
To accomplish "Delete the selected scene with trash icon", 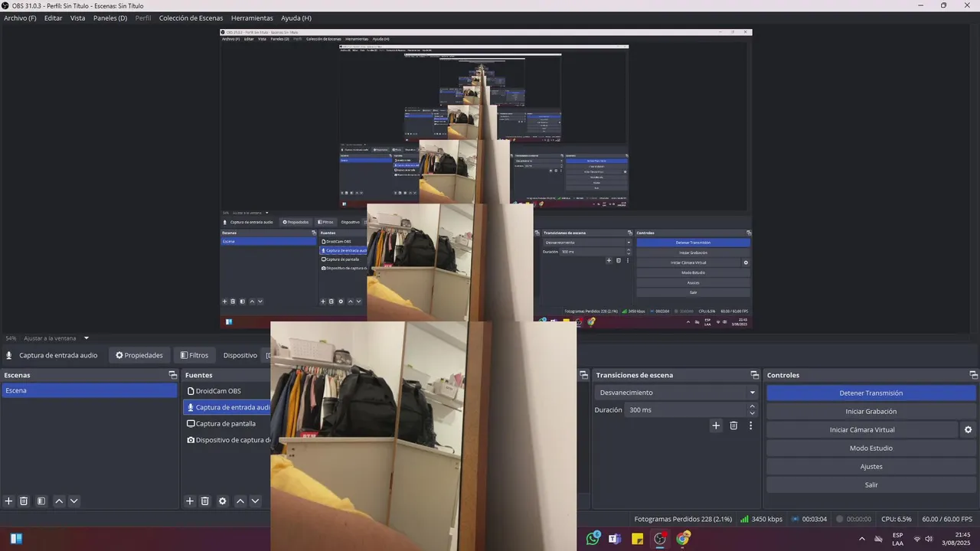I will (x=24, y=501).
